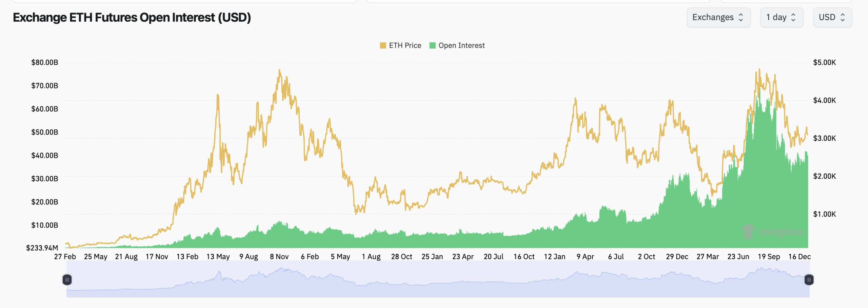Open the Exchanges dropdown
The height and width of the screenshot is (308, 868).
(718, 17)
